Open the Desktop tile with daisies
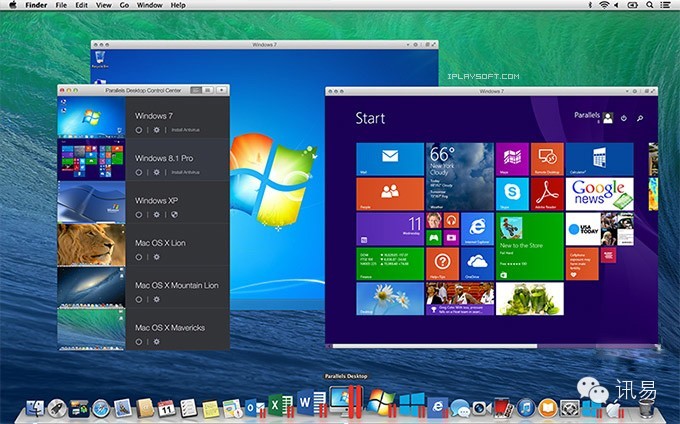Viewport: 680px width, 424px height. point(390,299)
